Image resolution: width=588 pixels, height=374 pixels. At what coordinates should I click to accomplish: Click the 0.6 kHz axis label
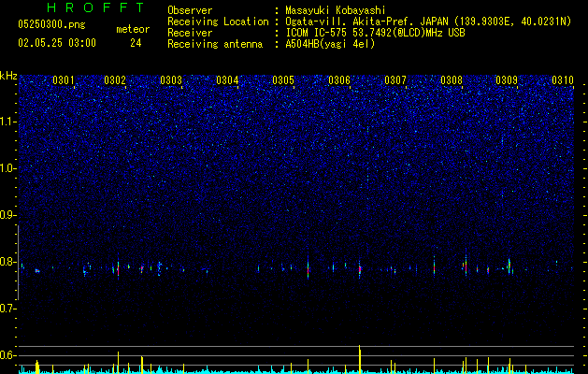[x=7, y=355]
